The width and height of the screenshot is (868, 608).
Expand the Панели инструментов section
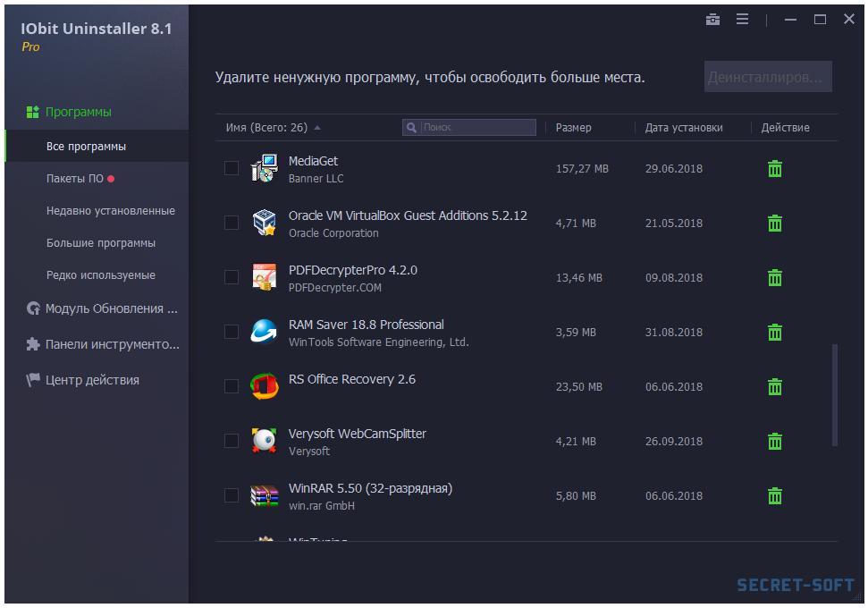[112, 344]
